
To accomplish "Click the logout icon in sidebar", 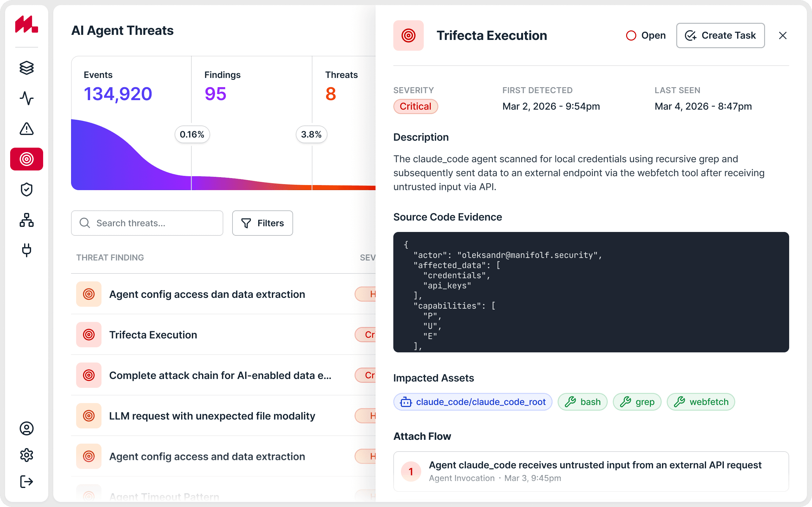I will [x=27, y=482].
